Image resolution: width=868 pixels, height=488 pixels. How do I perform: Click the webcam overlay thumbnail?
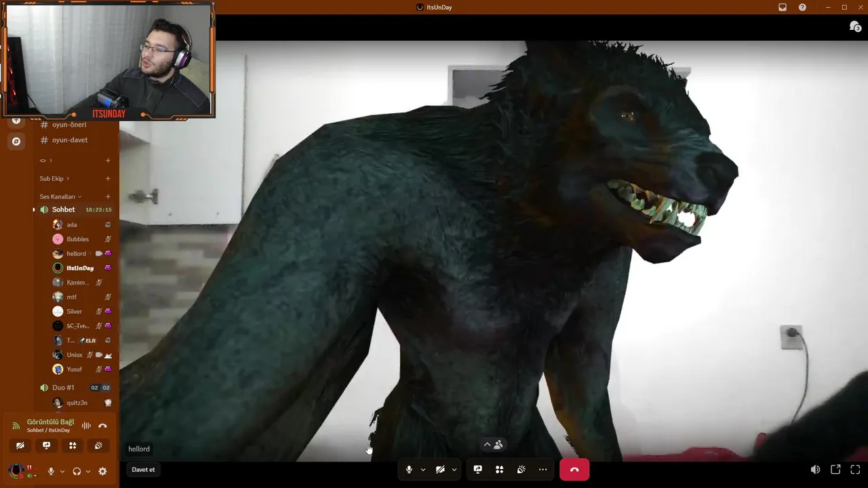tap(108, 61)
